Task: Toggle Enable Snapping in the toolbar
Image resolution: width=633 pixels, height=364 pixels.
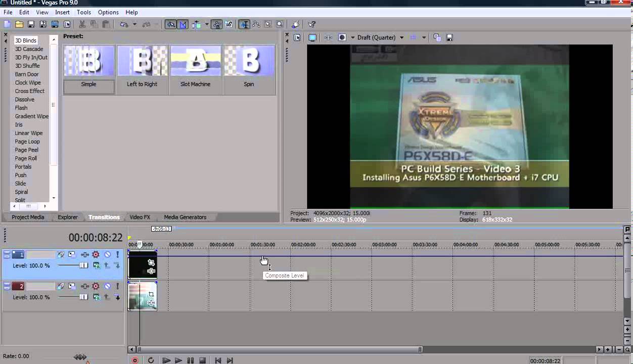Action: [171, 24]
